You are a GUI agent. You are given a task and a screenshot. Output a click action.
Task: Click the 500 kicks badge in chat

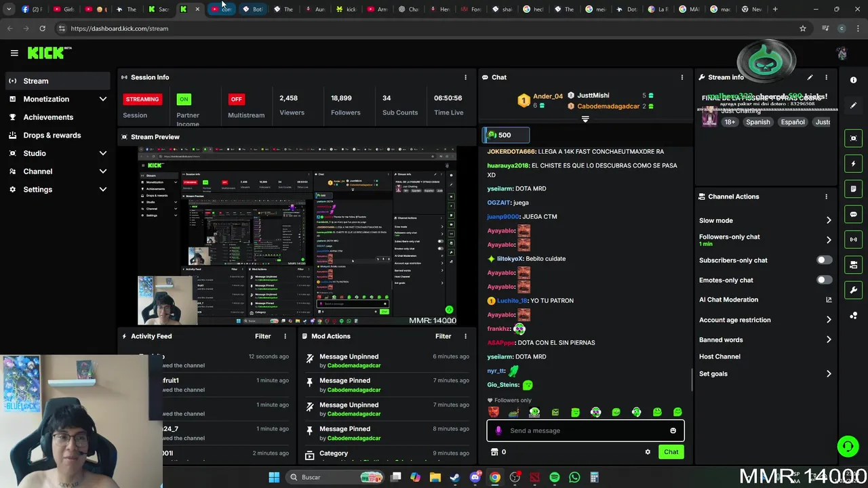505,135
